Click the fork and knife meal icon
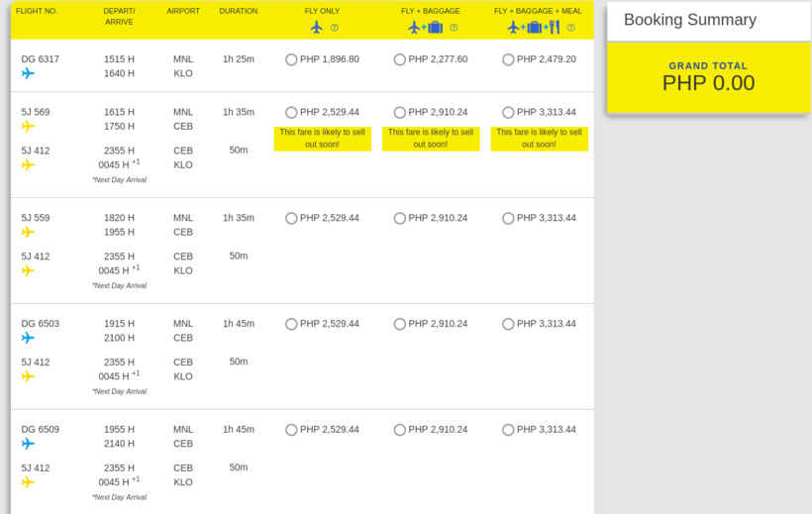The image size is (812, 514). tap(555, 27)
